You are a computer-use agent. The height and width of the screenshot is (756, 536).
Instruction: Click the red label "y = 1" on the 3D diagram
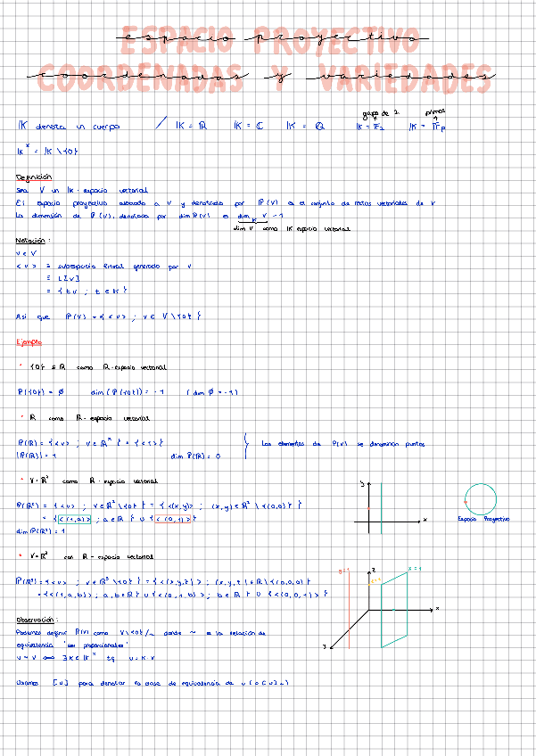344,571
